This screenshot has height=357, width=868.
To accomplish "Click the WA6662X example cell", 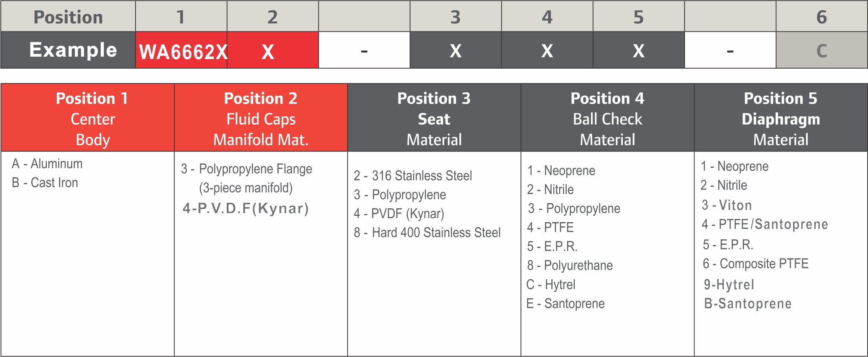I will click(182, 51).
